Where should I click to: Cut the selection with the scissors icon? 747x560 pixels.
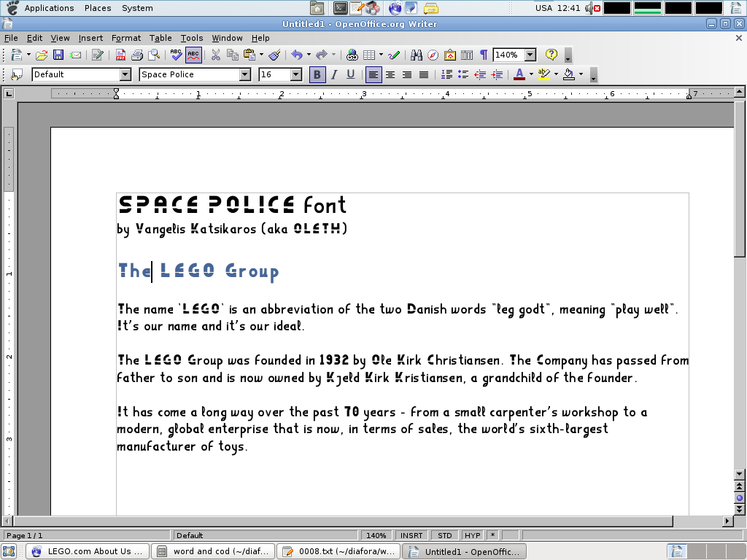[x=216, y=55]
